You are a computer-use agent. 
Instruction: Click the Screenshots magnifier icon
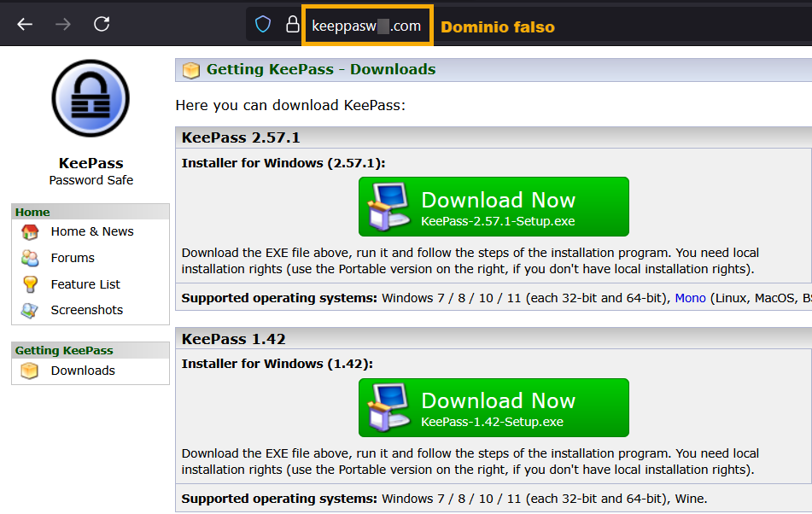coord(30,310)
